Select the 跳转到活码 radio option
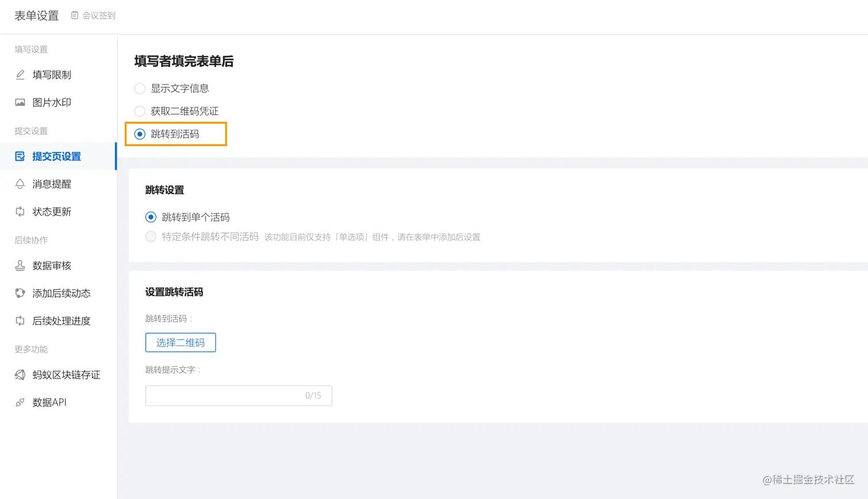This screenshot has width=868, height=499. tap(139, 134)
